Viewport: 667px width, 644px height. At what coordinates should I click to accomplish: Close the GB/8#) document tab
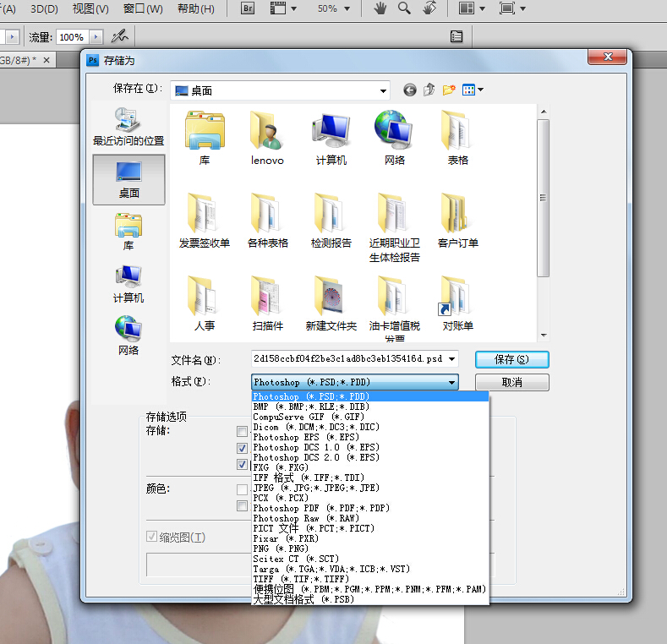pos(46,60)
